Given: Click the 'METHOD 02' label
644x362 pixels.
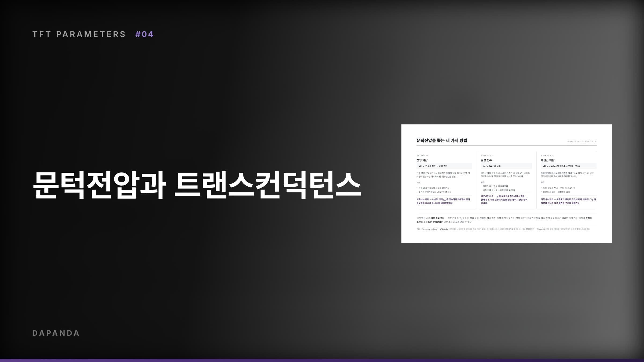Looking at the screenshot, I should click(x=487, y=156).
